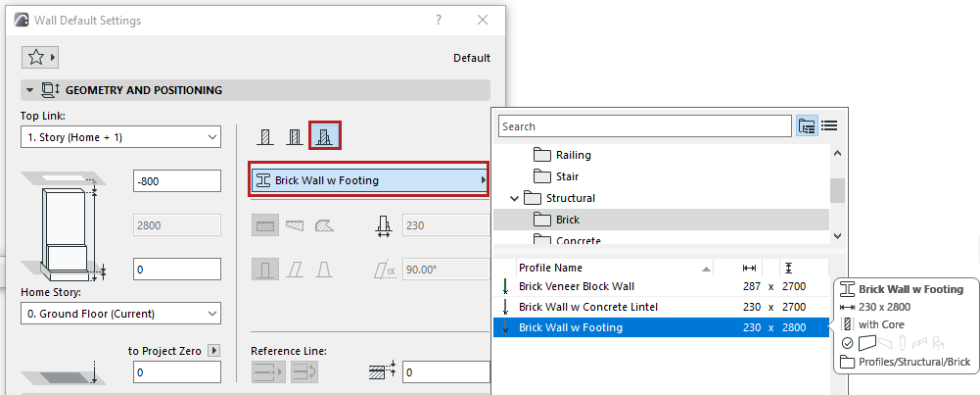Choose Brick Veneer Block Wall profile
Viewport: 980px width, 395px height.
click(577, 286)
